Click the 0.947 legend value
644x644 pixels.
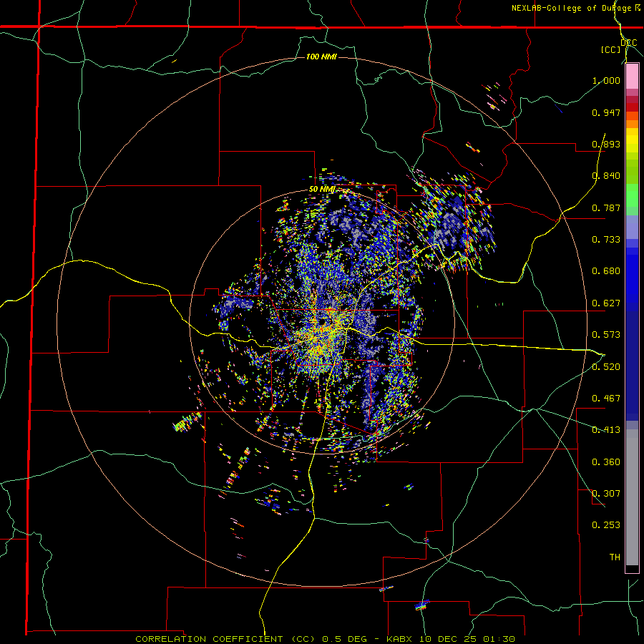click(x=606, y=112)
